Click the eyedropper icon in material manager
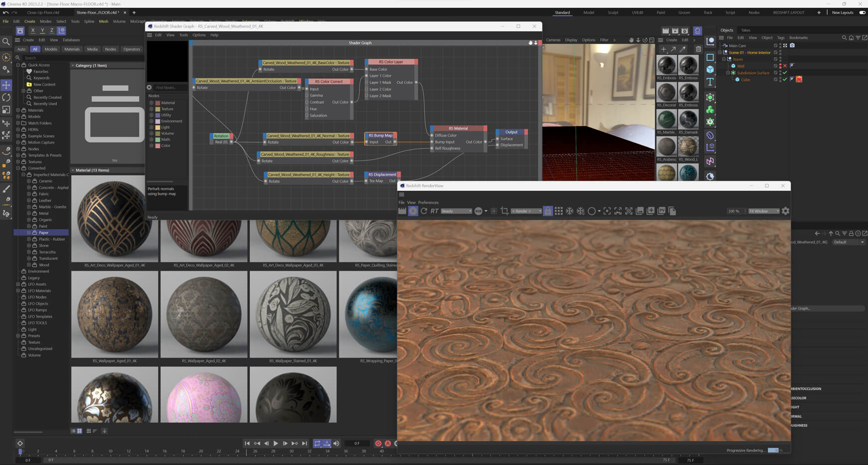The image size is (868, 465). click(x=683, y=49)
